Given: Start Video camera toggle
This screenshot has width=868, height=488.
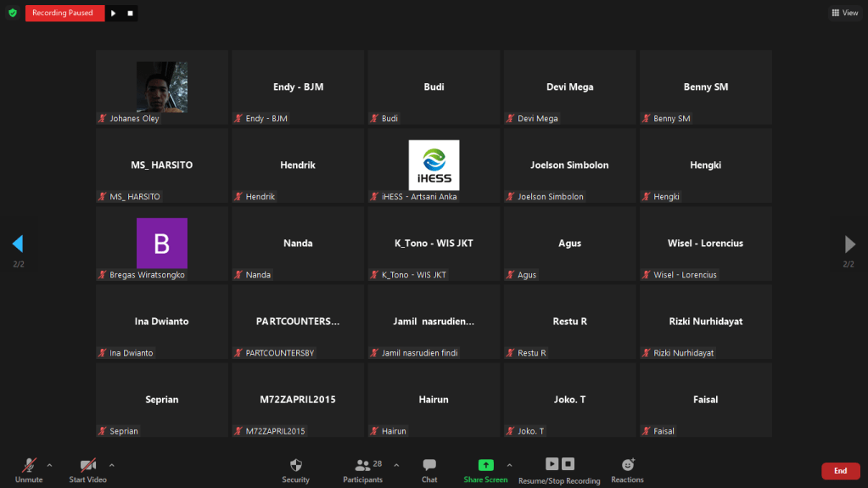Looking at the screenshot, I should pyautogui.click(x=87, y=465).
